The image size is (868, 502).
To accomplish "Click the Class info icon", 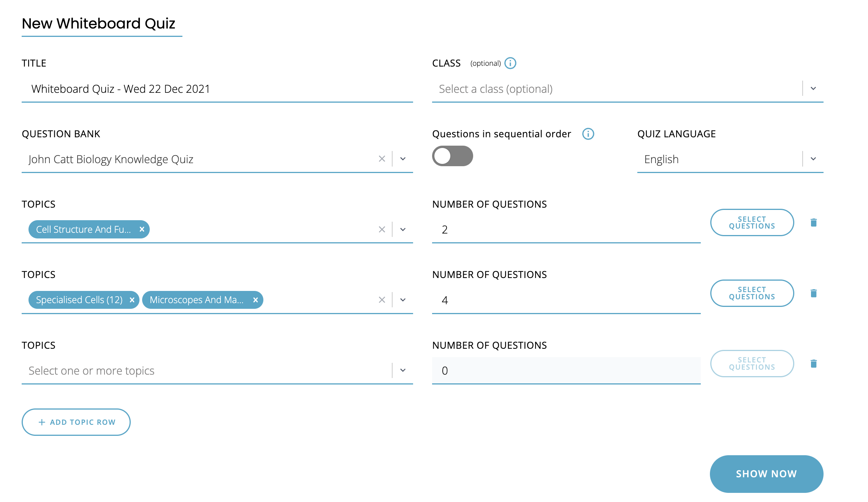I will click(510, 63).
